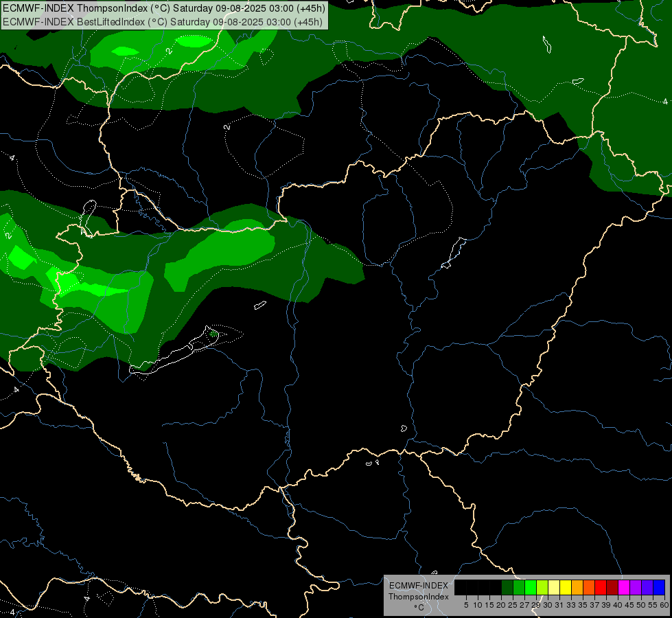Click the ECMWF-INDEX label in the legend

419,586
